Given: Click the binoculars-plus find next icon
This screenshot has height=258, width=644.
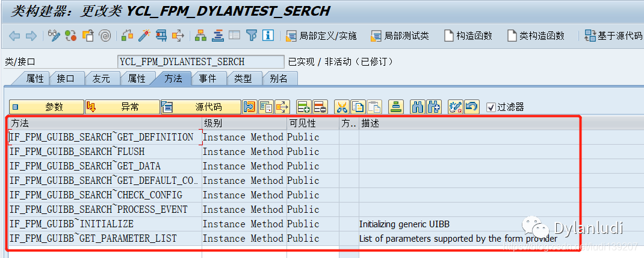Looking at the screenshot, I should coord(434,107).
